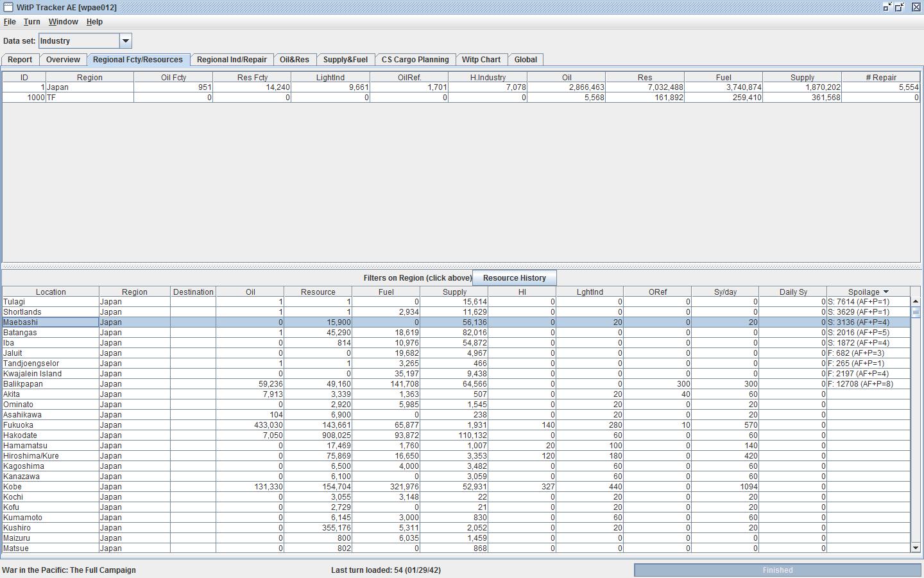Screen dimensions: 924x578
Task: Select the Hakodate location row
Action: point(456,435)
